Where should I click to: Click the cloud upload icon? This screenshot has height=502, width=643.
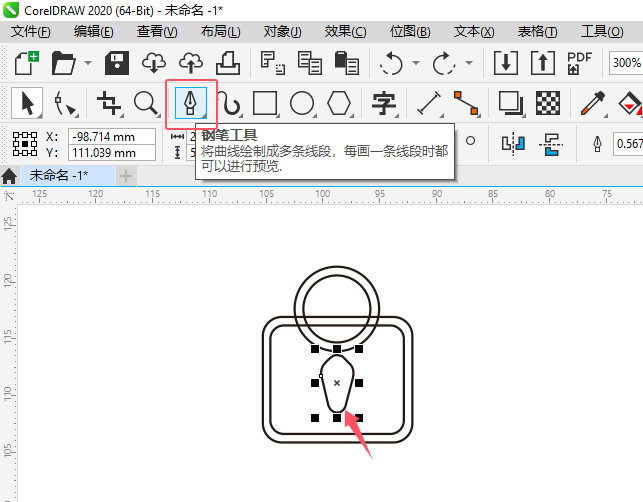[191, 63]
